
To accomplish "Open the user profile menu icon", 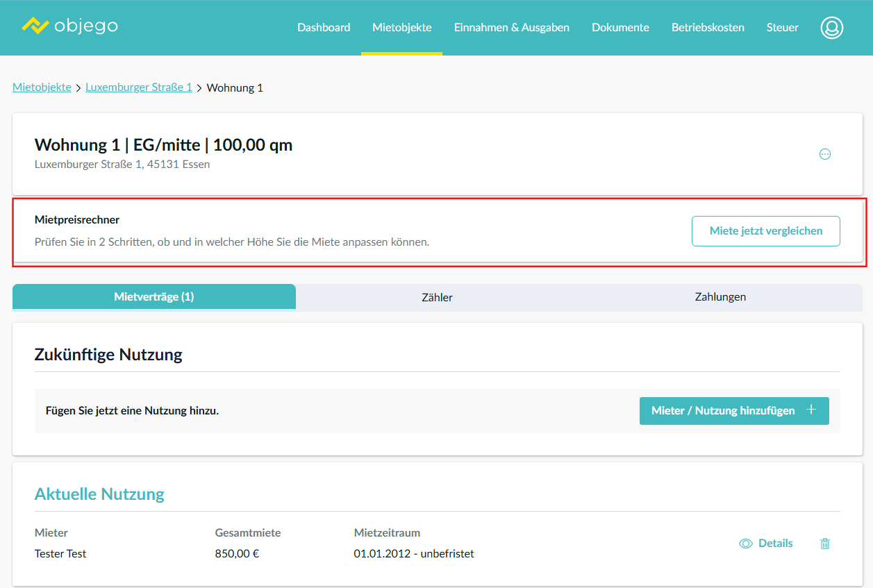I will [x=831, y=28].
